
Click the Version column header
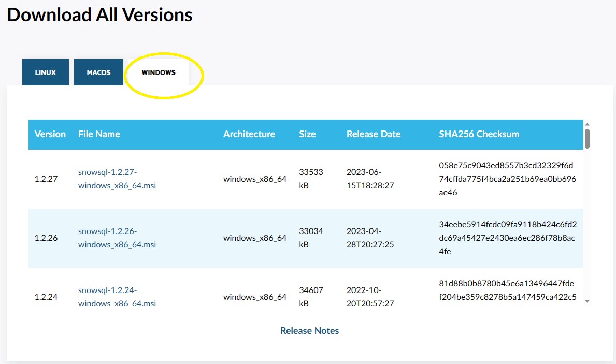point(50,134)
